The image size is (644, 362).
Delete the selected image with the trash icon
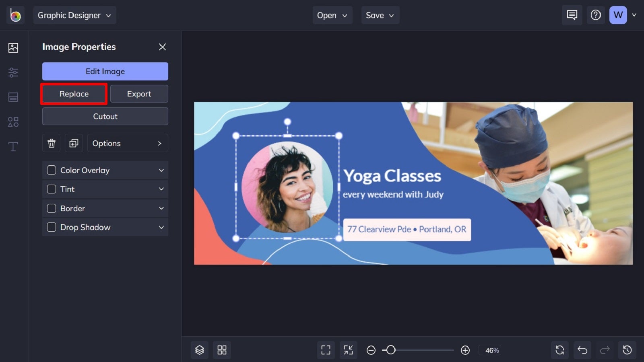click(x=51, y=143)
